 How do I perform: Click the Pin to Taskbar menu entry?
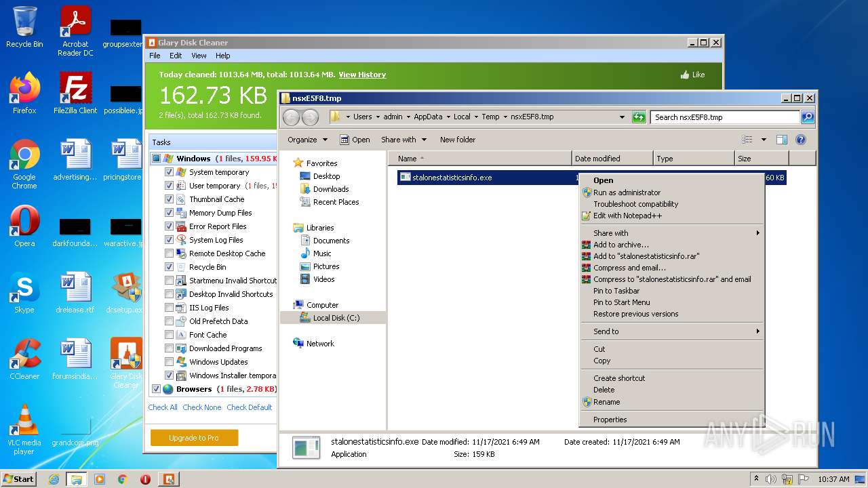(671, 291)
